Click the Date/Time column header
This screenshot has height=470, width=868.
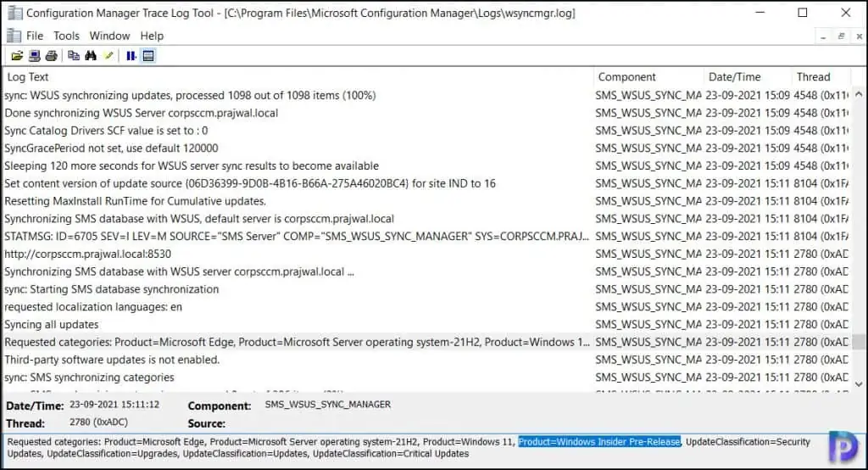pyautogui.click(x=748, y=76)
